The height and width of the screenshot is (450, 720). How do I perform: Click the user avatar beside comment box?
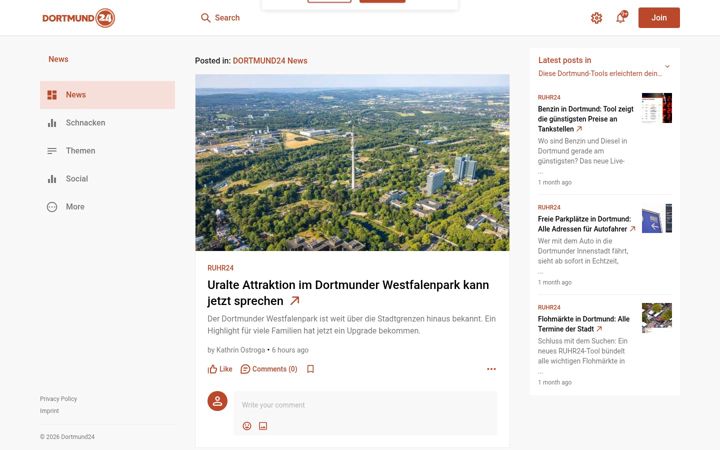pyautogui.click(x=217, y=401)
